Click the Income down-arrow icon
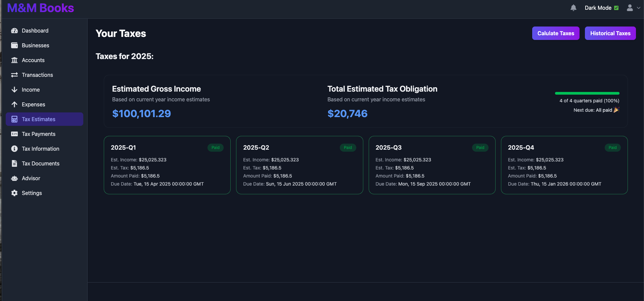 tap(14, 90)
